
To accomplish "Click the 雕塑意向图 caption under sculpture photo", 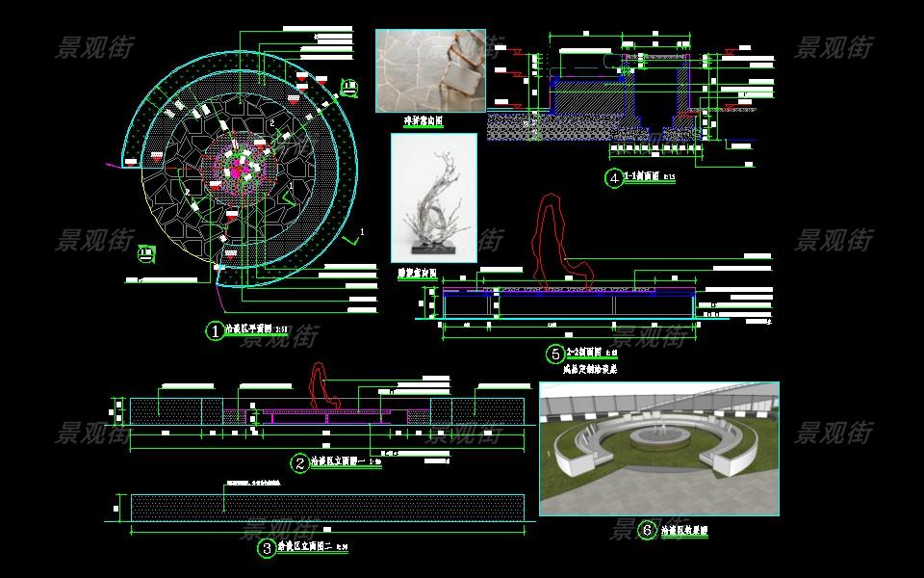I will pos(417,274).
